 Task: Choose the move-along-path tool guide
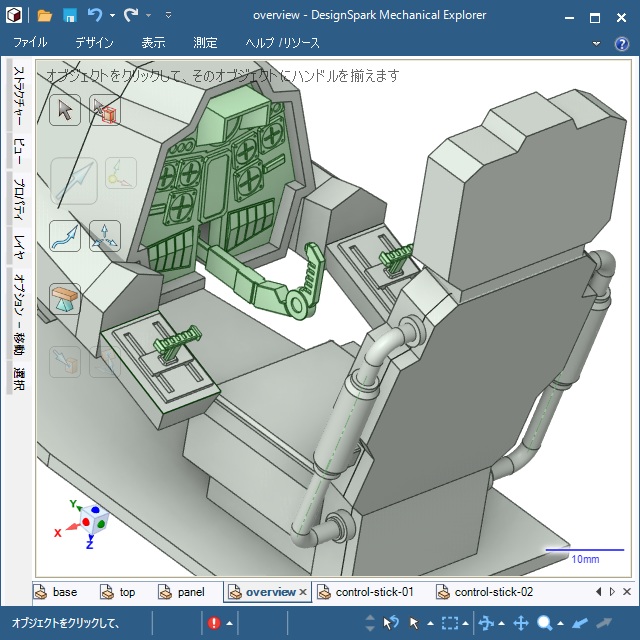pyautogui.click(x=65, y=236)
